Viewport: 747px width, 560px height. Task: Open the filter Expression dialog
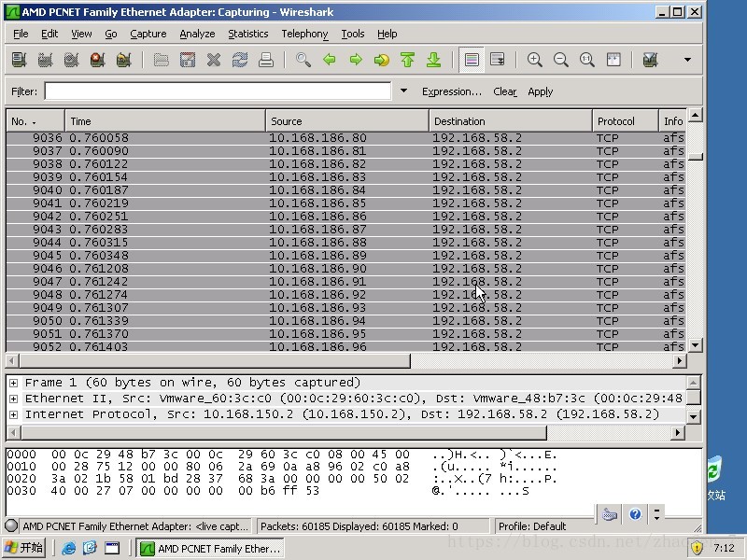(x=452, y=91)
